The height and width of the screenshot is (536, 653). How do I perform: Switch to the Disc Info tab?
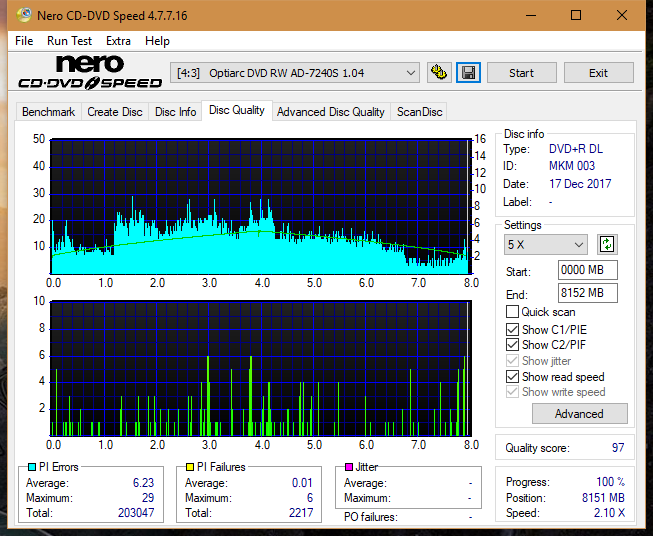click(x=175, y=112)
